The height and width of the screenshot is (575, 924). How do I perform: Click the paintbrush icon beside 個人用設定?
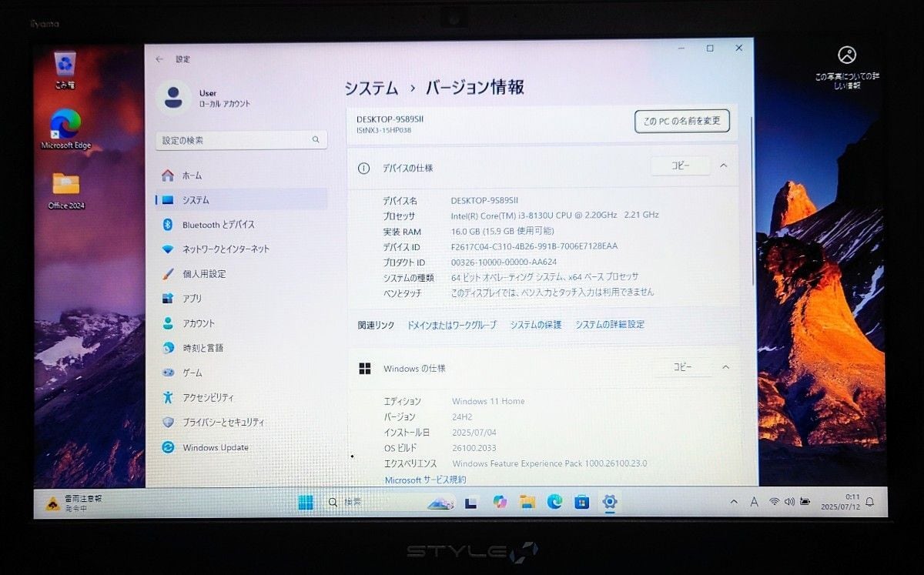pos(168,274)
